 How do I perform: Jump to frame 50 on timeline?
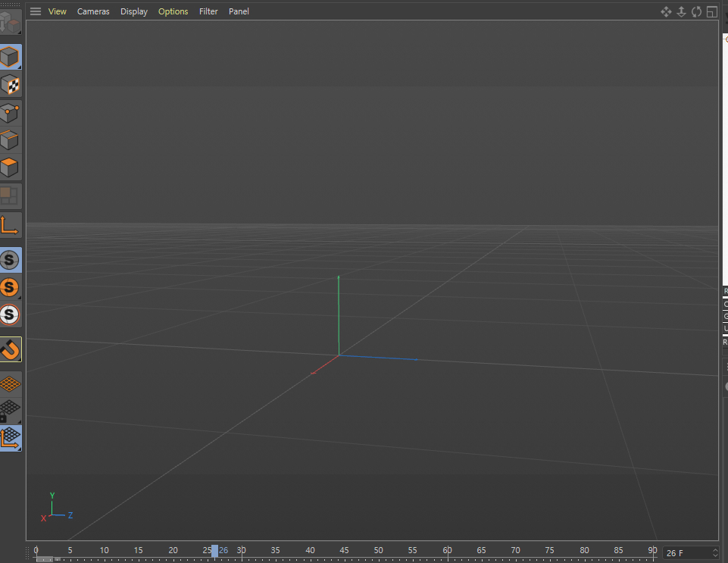[x=378, y=550]
